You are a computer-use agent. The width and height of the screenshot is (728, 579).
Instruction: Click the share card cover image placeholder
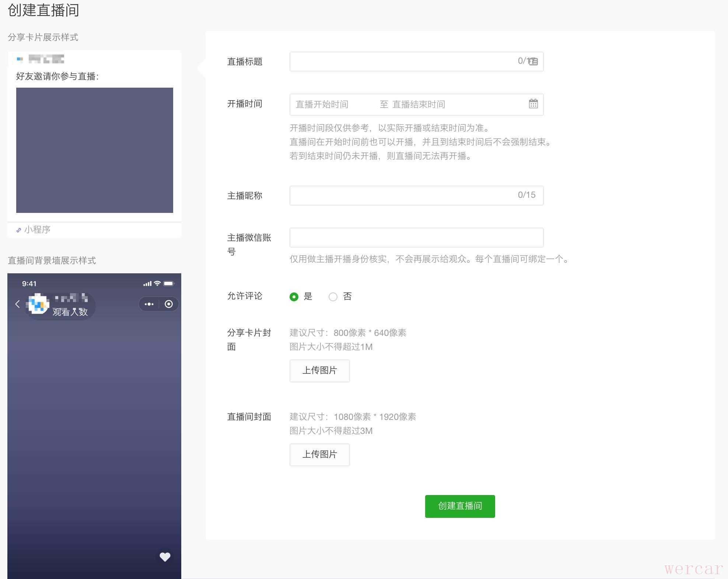point(95,150)
